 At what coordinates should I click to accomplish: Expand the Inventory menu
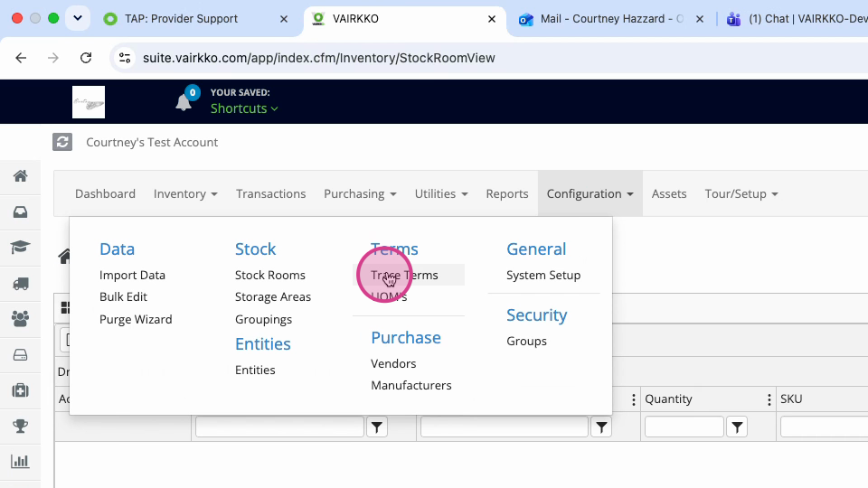point(185,193)
